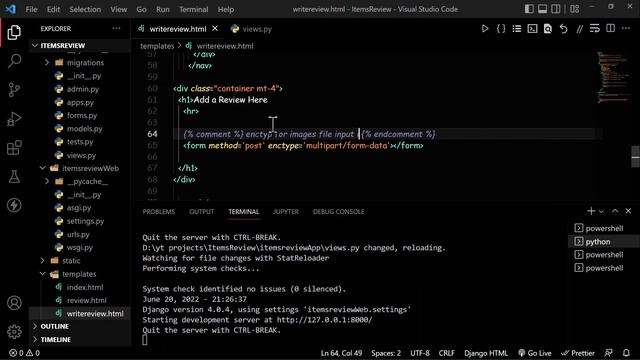Run the file with the play icon

click(484, 29)
